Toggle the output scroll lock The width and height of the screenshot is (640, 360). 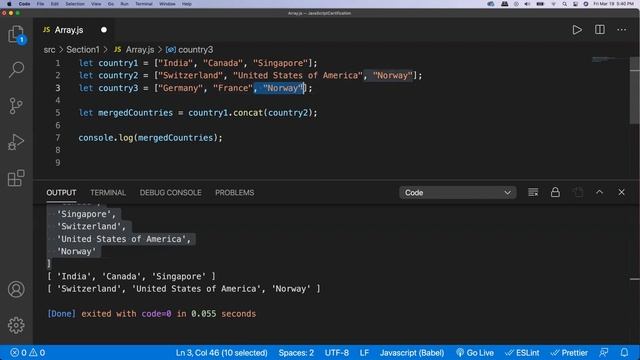(555, 192)
